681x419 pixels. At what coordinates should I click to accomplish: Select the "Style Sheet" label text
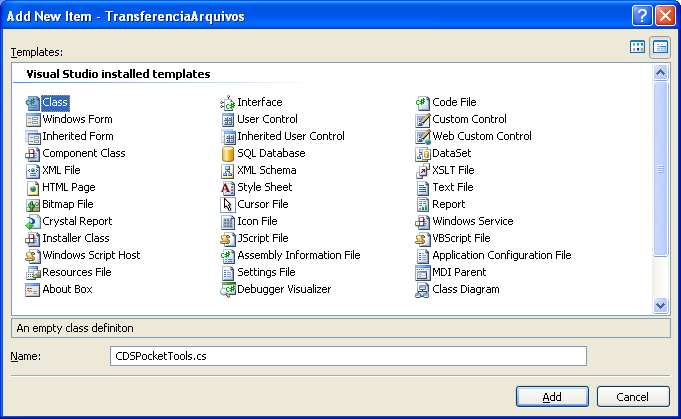point(264,187)
